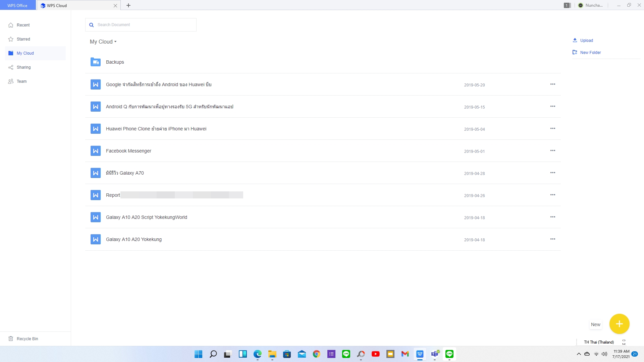Click the window count badge icon
Image resolution: width=644 pixels, height=362 pixels.
567,5
